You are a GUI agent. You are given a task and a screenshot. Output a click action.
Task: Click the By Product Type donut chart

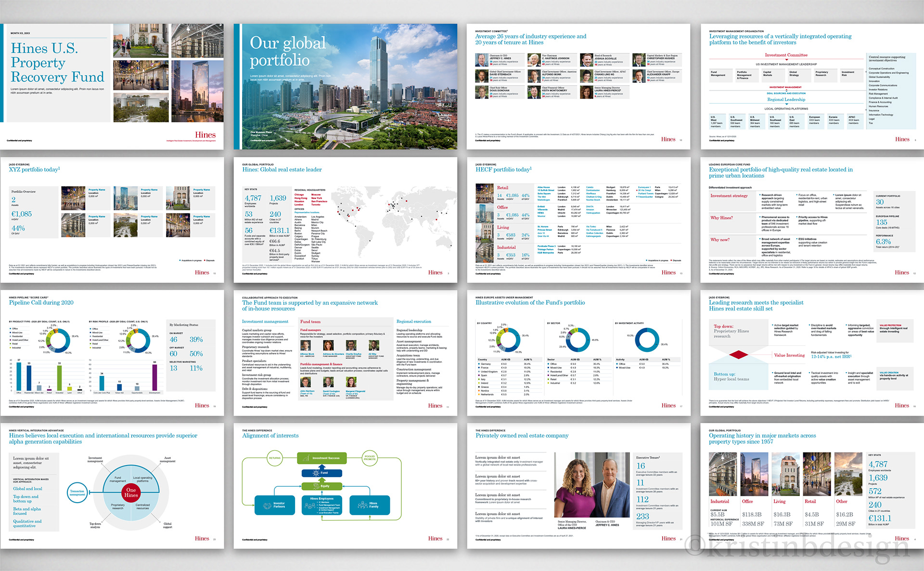[59, 340]
